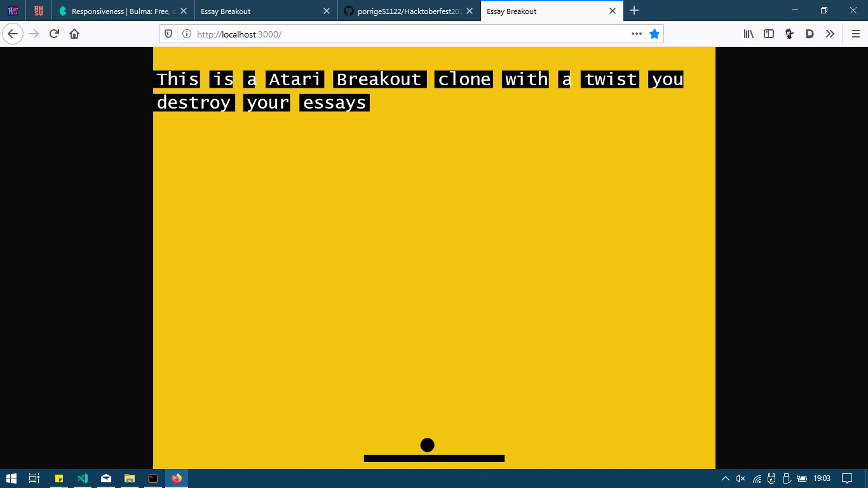Focus the localhost:3000 address bar
Image resolution: width=868 pixels, height=488 pixels.
pos(410,34)
